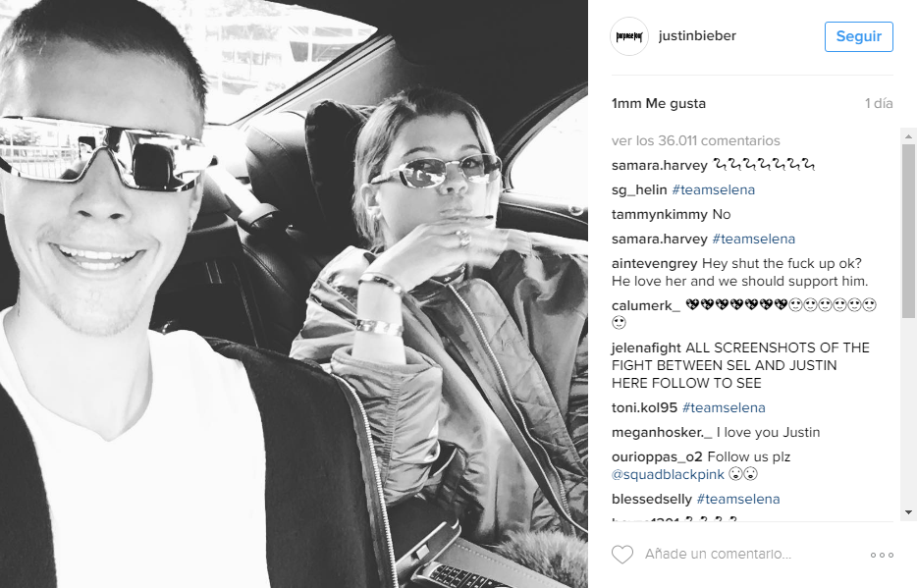Click the scrollbar up arrow
The image size is (917, 588).
click(908, 136)
